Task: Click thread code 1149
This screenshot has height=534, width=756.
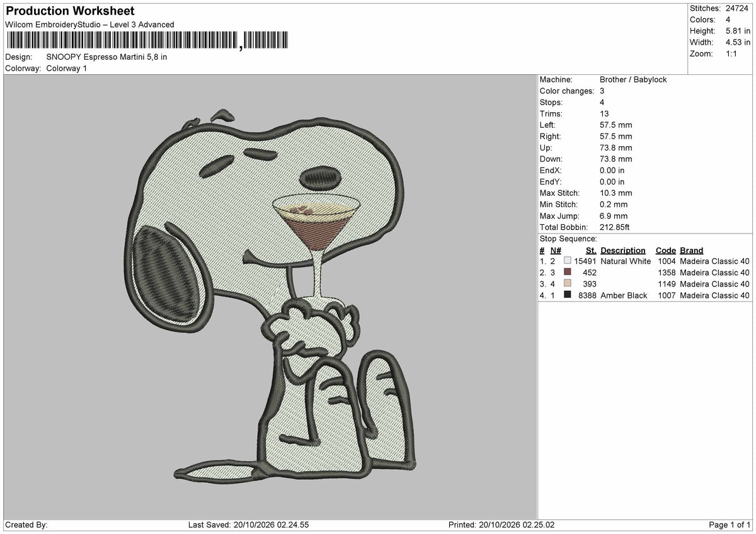Action: (667, 284)
